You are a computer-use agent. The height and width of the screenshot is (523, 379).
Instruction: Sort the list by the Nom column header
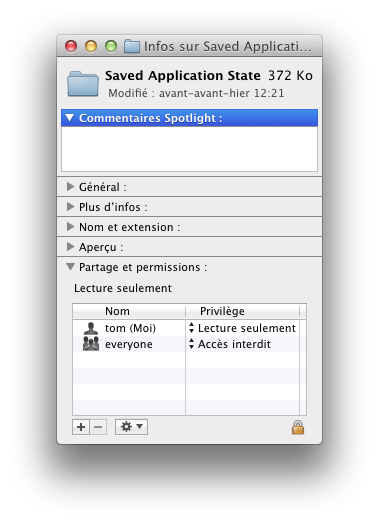(129, 311)
